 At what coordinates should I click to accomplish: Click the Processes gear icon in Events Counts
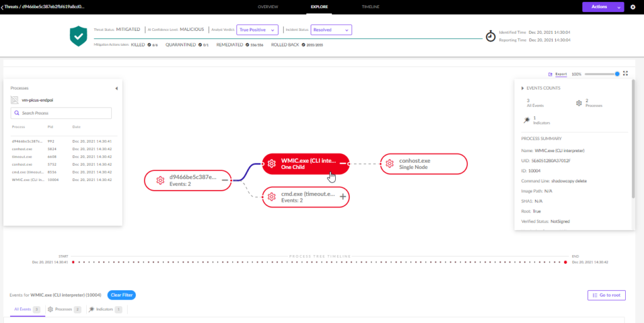[x=579, y=103]
